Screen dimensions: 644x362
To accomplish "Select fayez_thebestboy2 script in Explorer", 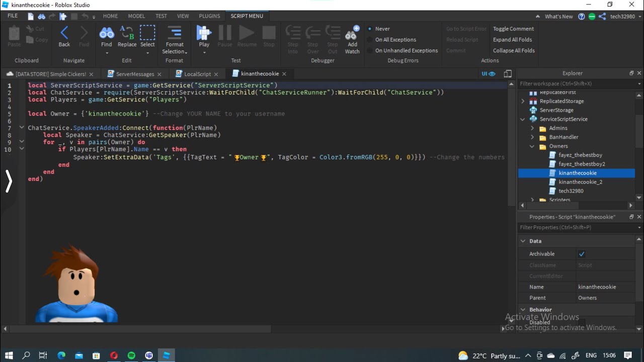I will click(582, 164).
